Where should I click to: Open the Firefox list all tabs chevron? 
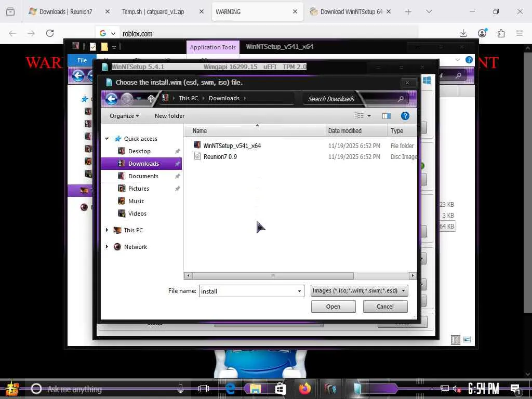pos(429,11)
